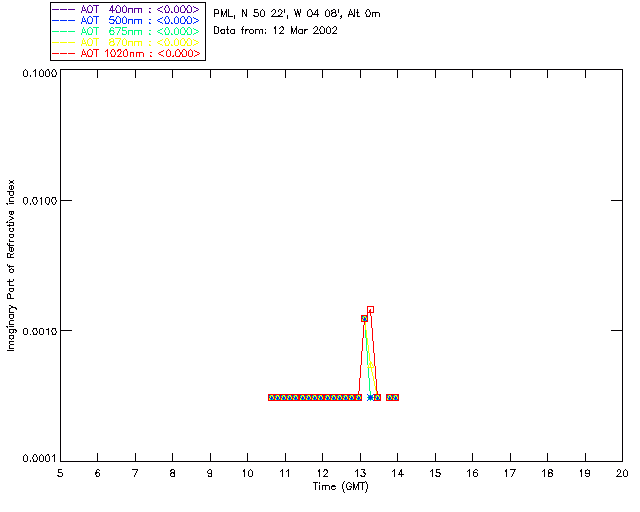The width and height of the screenshot is (640, 512).
Task: Click the AOT 1020nm legend entry
Action: pyautogui.click(x=126, y=53)
